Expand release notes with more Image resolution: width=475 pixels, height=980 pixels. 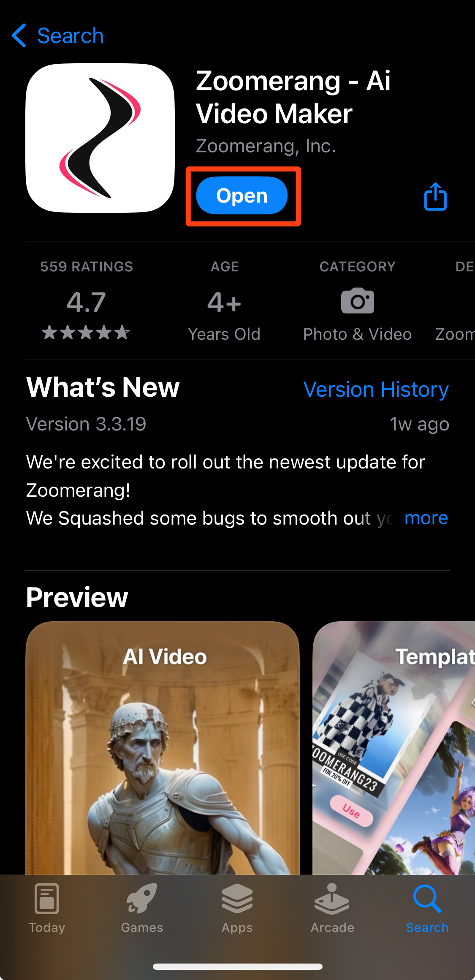(426, 518)
